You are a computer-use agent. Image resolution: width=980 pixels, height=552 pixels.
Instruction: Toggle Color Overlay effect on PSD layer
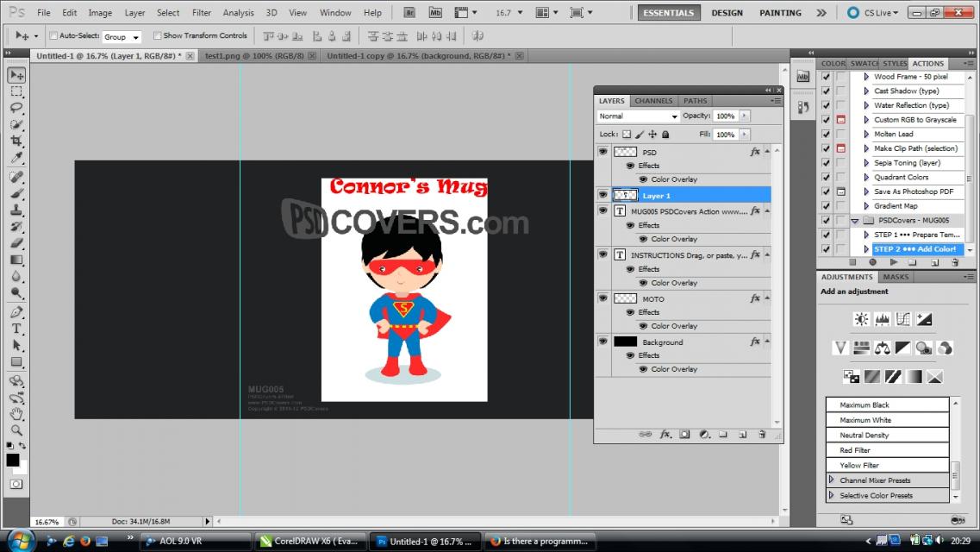point(643,179)
